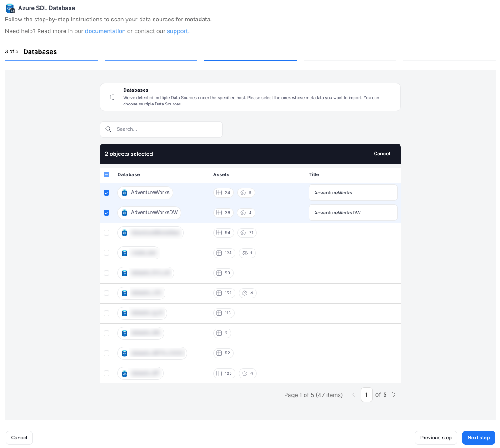Click the gear icon showing 9 assets
This screenshot has height=448, width=500.
(243, 193)
